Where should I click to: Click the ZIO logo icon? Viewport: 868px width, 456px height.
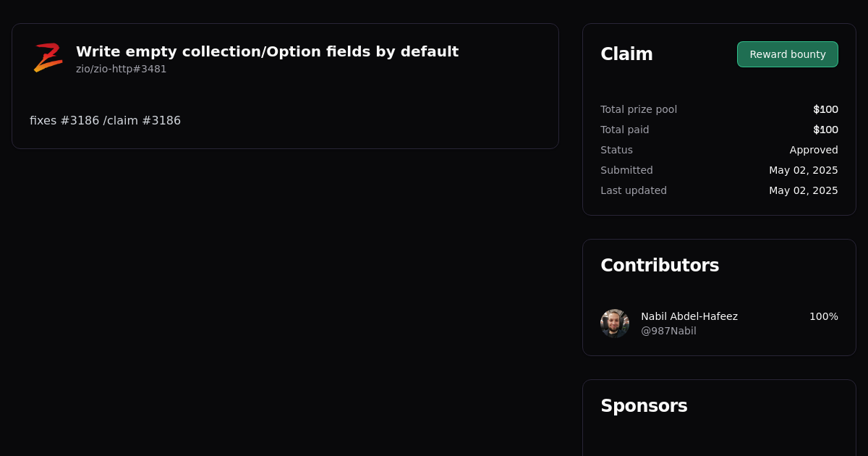(48, 57)
